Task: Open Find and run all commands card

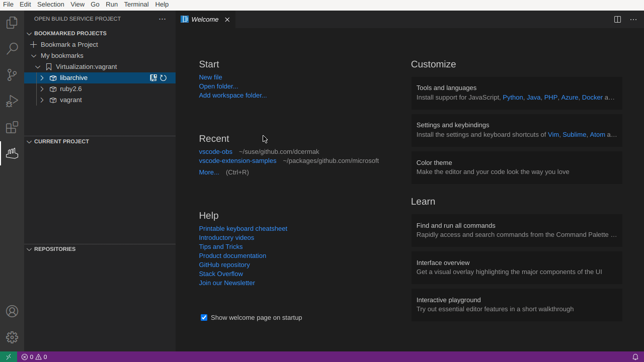Action: point(517,230)
